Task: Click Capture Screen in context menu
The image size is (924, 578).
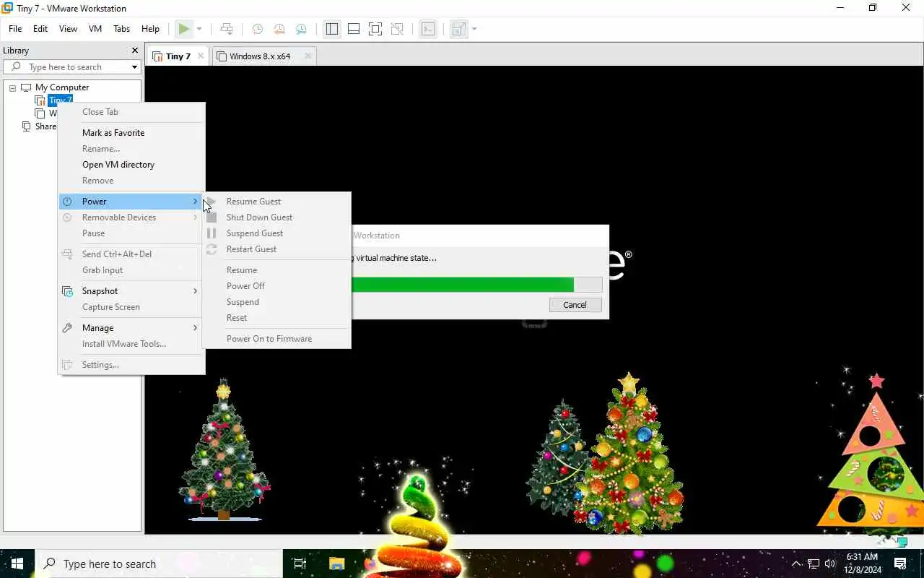Action: [x=111, y=307]
